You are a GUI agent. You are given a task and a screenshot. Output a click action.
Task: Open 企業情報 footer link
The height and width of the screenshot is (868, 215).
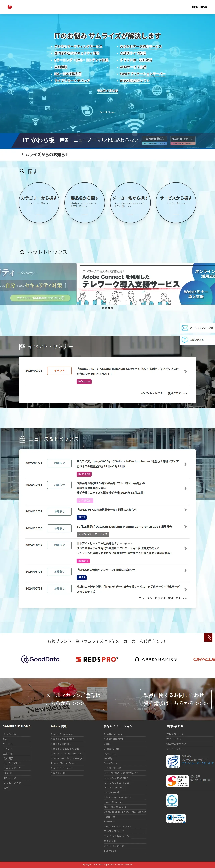pyautogui.click(x=7, y=753)
